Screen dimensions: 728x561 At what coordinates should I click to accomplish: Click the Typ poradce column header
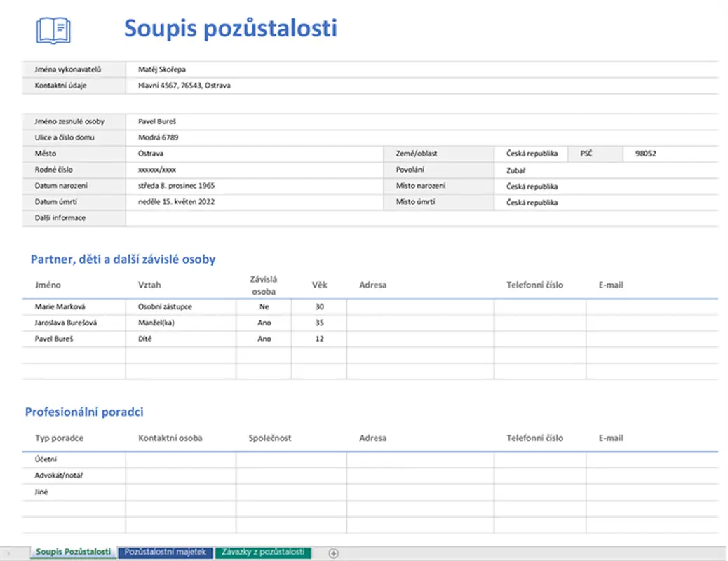[x=60, y=438]
